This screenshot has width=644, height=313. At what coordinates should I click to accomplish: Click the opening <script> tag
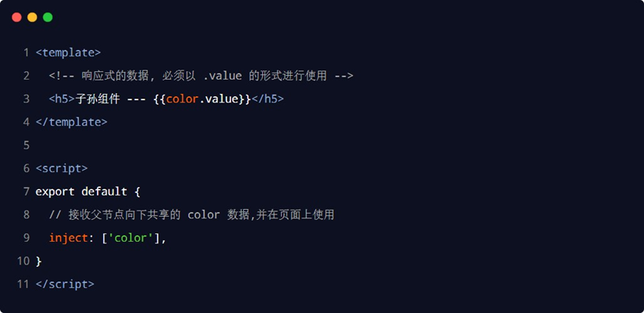(x=62, y=168)
